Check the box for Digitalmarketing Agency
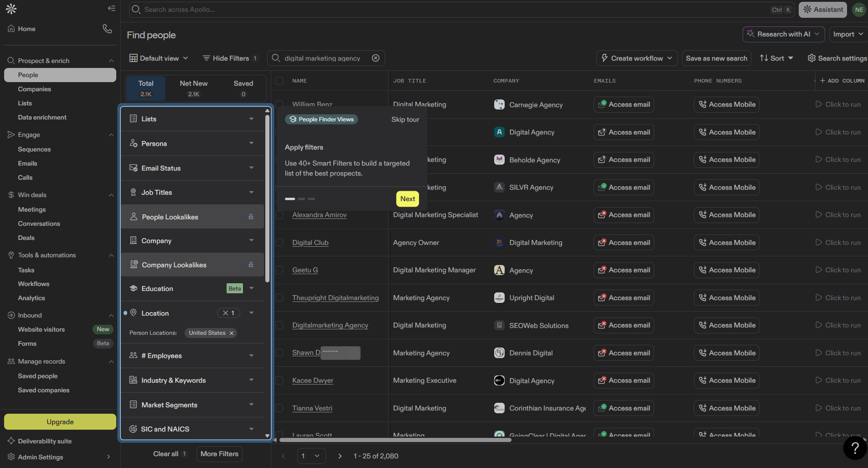This screenshot has height=468, width=868. tap(279, 325)
